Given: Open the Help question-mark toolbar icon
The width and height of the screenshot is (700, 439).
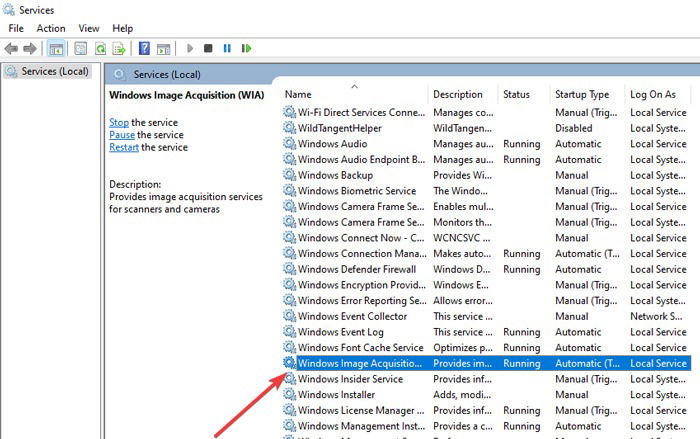Looking at the screenshot, I should (x=144, y=48).
